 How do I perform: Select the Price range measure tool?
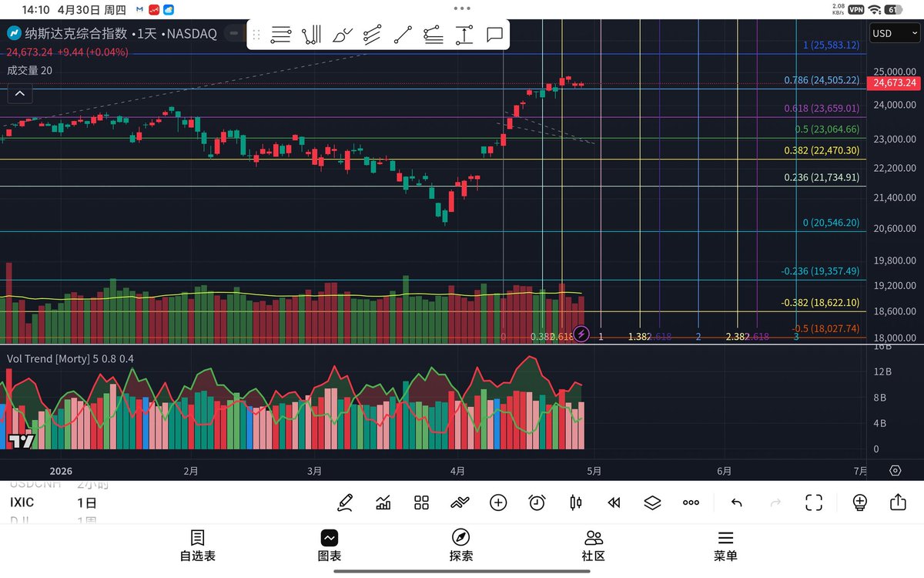pos(464,35)
